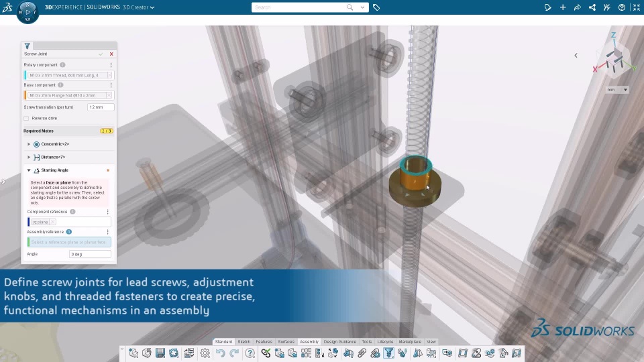Screen dimensions: 644x362
Task: Open Base component options menu
Action: pyautogui.click(x=111, y=85)
